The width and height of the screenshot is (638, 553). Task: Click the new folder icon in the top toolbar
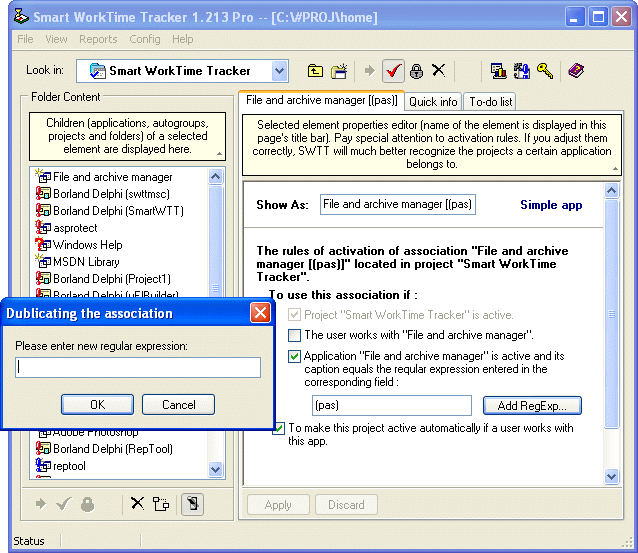[x=339, y=71]
